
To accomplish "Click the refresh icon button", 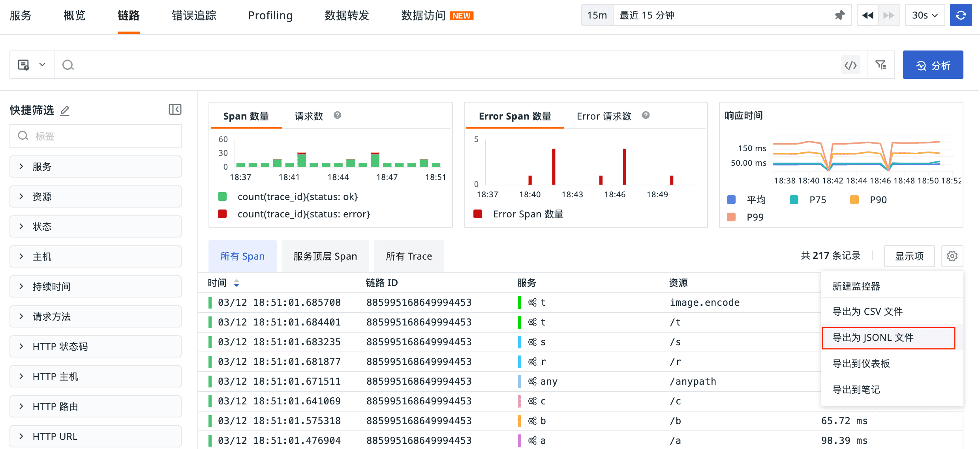I will (961, 15).
